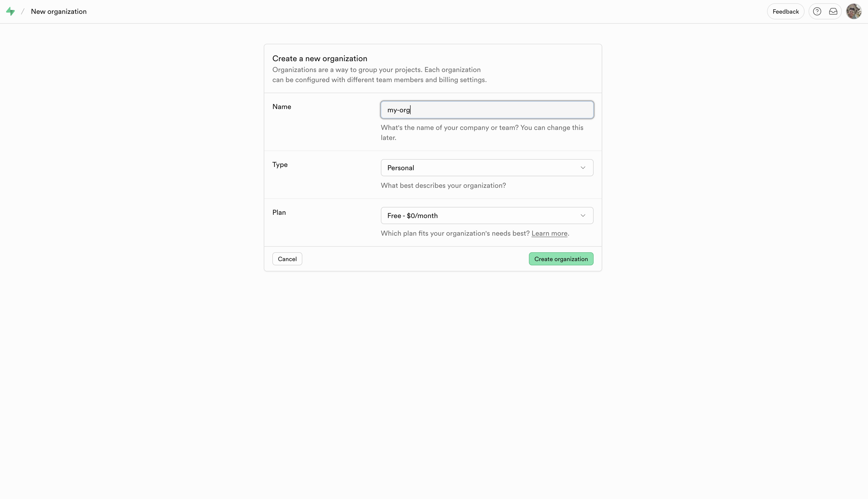Open the Learn more link about plans

[x=549, y=233]
